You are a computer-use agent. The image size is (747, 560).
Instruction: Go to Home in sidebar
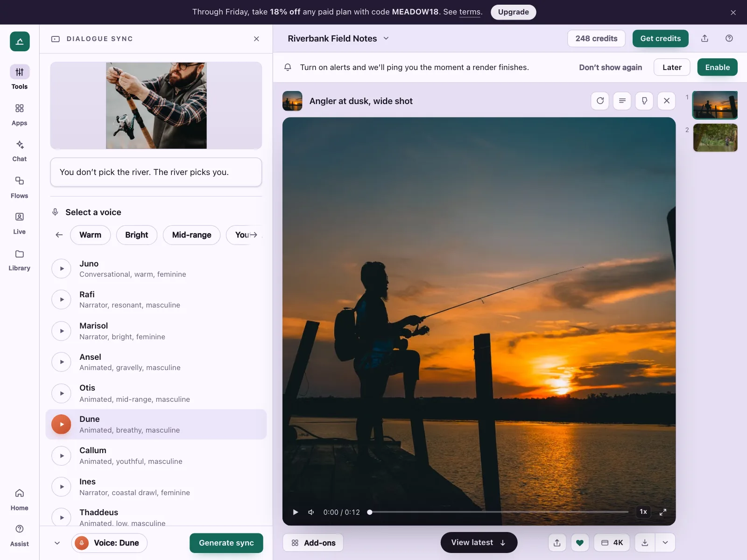click(20, 499)
